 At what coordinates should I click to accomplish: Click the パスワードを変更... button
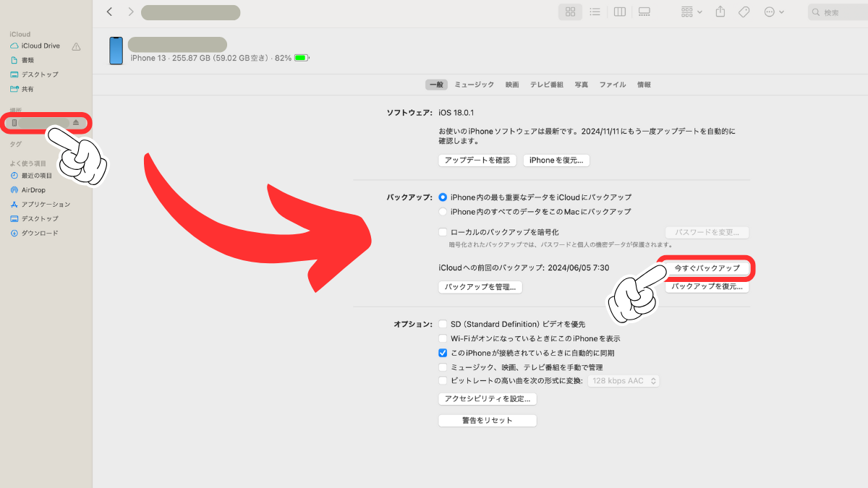click(707, 233)
